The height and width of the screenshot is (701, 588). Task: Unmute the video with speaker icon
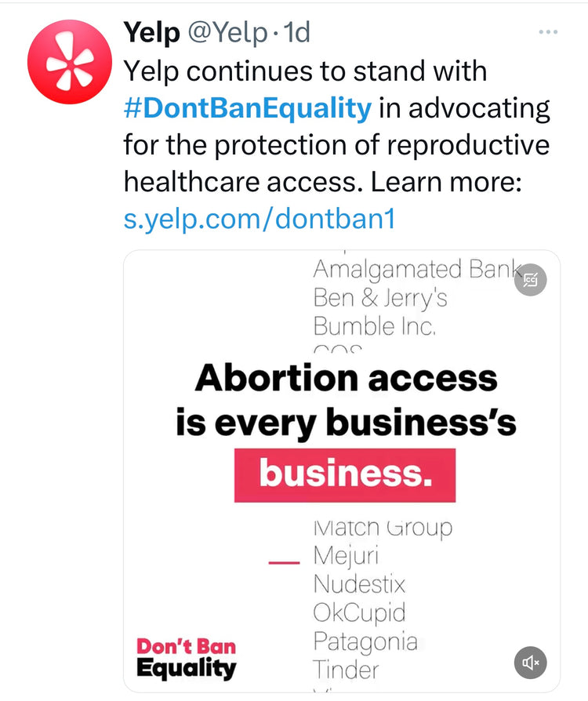point(531,663)
